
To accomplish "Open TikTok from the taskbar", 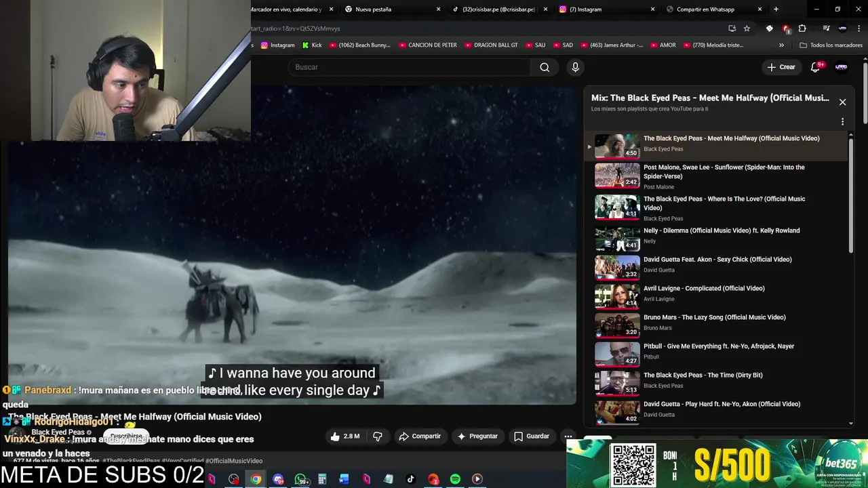I will click(410, 479).
